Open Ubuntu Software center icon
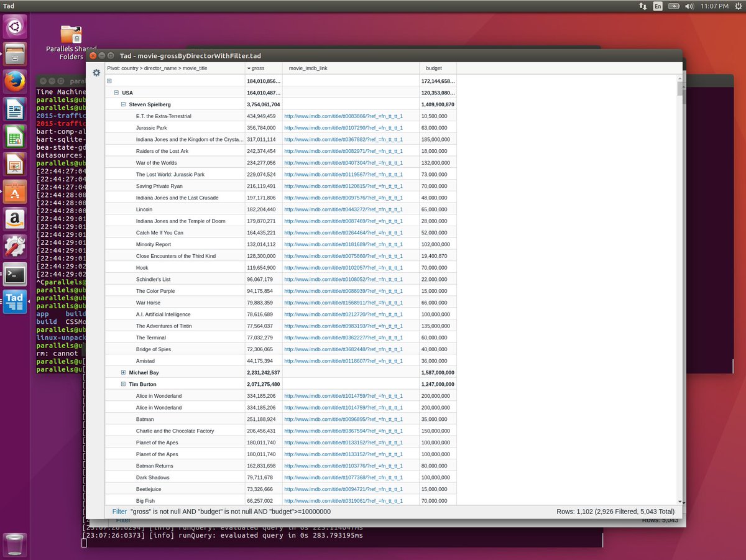746x560 pixels. pyautogui.click(x=15, y=191)
